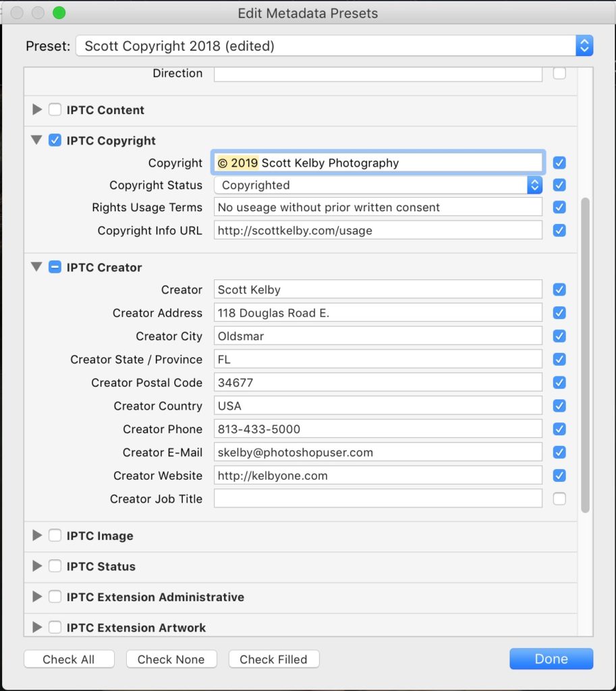The height and width of the screenshot is (691, 616).
Task: Uncheck the Creator Phone checkbox
Action: 559,429
